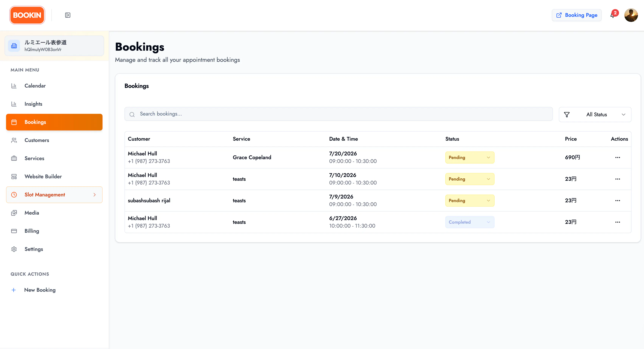Open Completed status dropdown for 6/27/2026

coord(470,222)
